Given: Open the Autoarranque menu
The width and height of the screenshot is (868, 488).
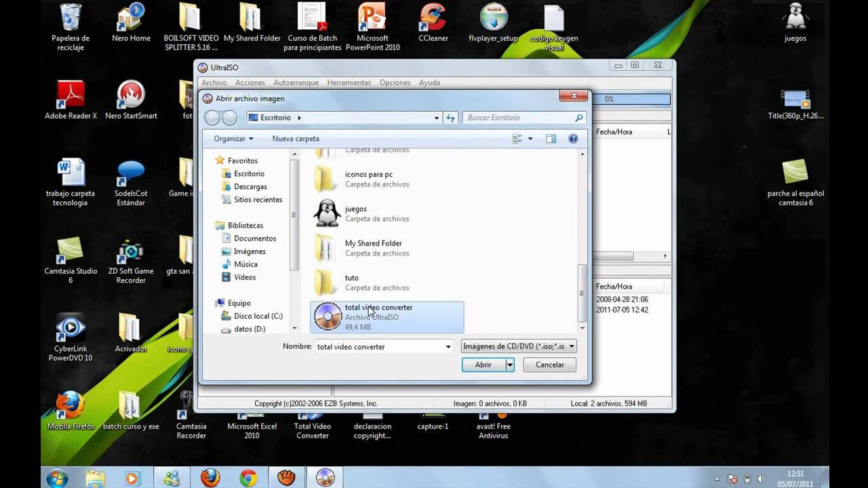Looking at the screenshot, I should [x=296, y=83].
